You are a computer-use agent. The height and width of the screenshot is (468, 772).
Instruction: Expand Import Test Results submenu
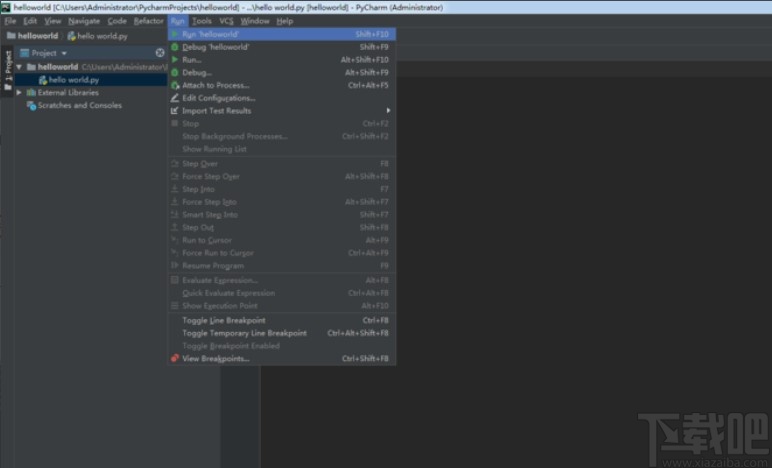pyautogui.click(x=282, y=111)
